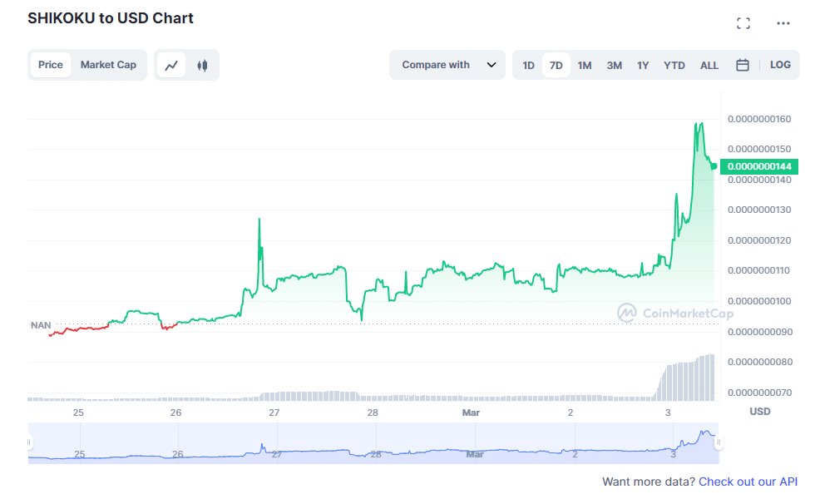Screen dimensions: 820x504
Task: Show the 3M time range
Action: click(x=615, y=65)
